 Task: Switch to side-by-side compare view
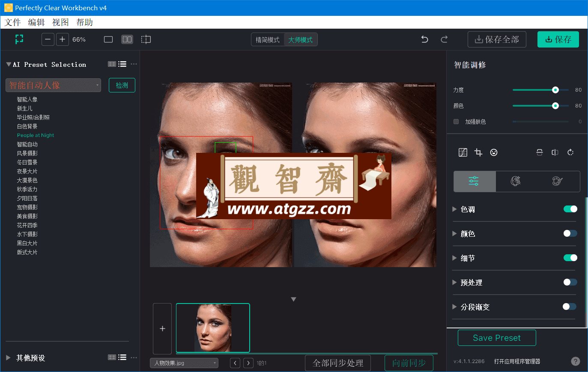click(127, 39)
